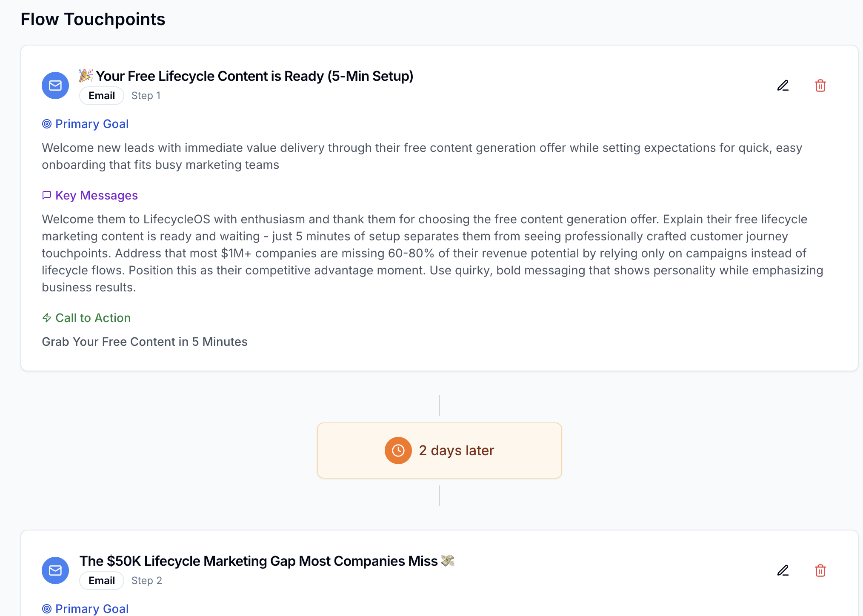Edit the Step 2 email touchpoint
Image resolution: width=863 pixels, height=616 pixels.
tap(783, 570)
